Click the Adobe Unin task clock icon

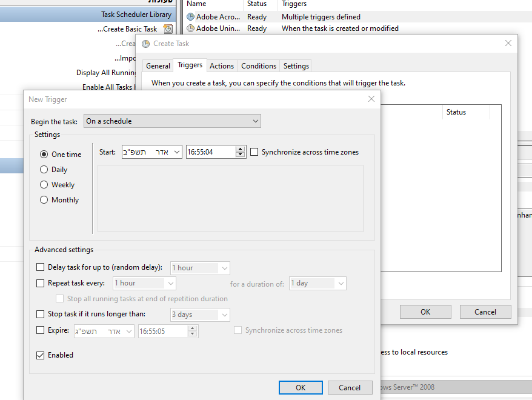(191, 28)
